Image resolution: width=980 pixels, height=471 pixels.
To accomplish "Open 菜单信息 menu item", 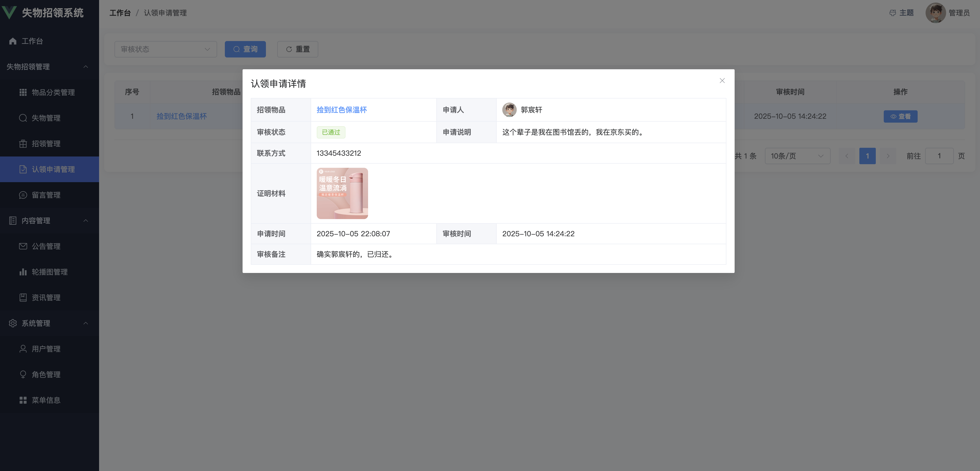I will (46, 400).
